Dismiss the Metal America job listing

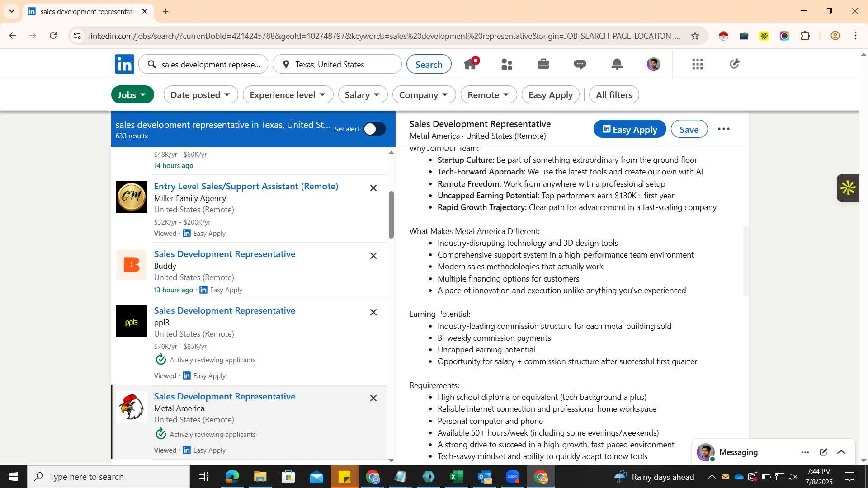[373, 398]
